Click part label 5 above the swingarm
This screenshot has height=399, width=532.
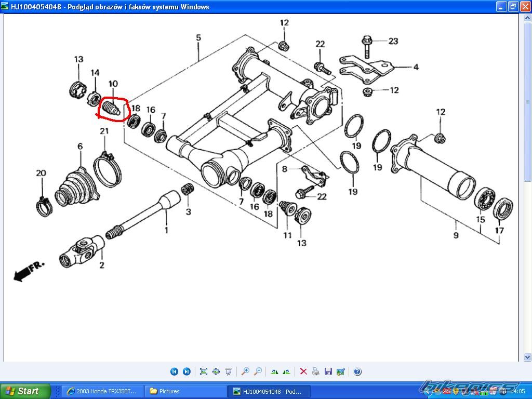[198, 37]
